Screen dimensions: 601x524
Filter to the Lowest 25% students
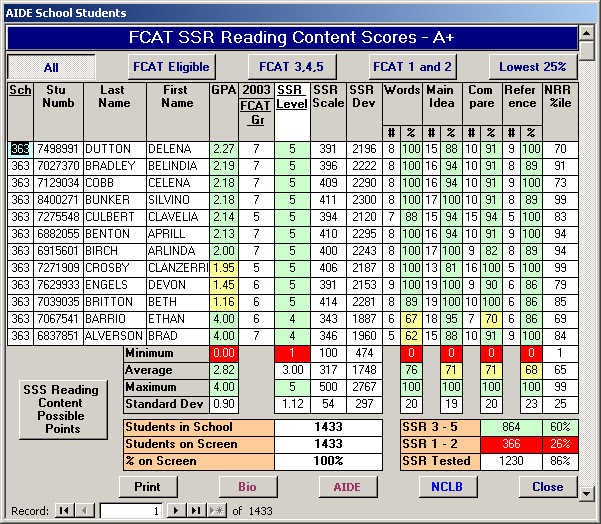533,67
